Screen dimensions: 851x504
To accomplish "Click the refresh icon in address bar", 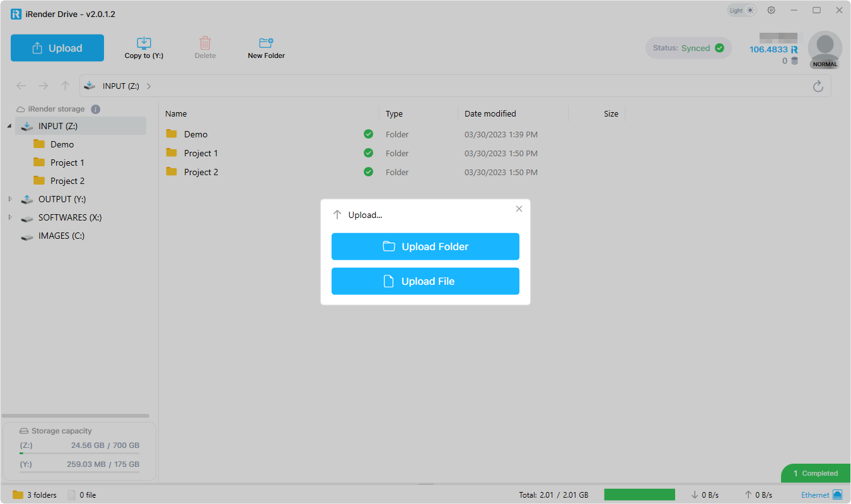I will tap(818, 86).
